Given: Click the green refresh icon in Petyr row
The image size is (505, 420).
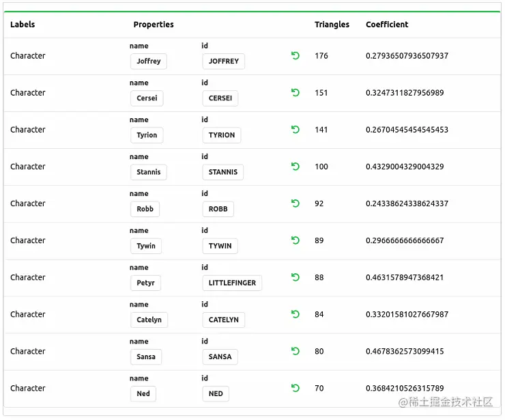Looking at the screenshot, I should tap(295, 277).
